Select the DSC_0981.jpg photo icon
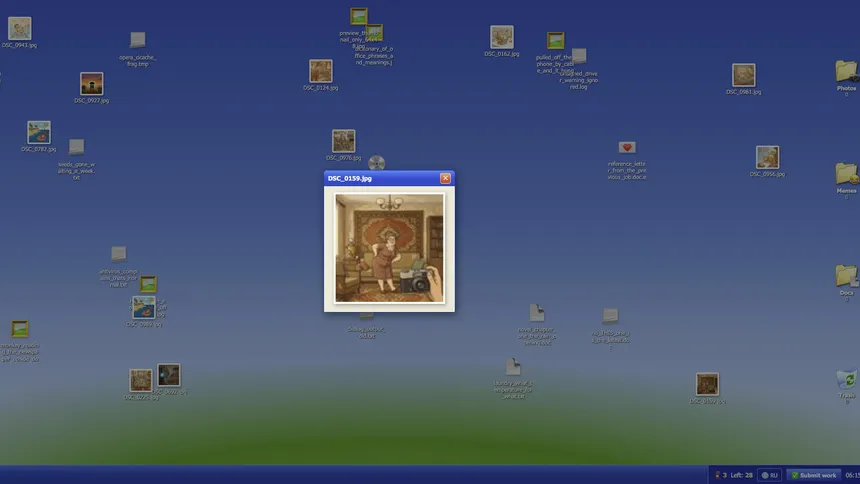The width and height of the screenshot is (860, 484). [744, 75]
